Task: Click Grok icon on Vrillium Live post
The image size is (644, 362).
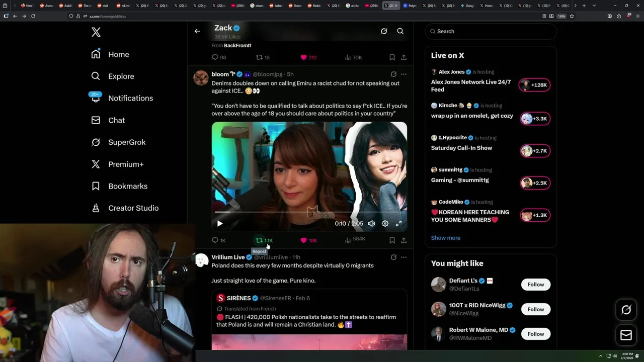Action: 393,257
